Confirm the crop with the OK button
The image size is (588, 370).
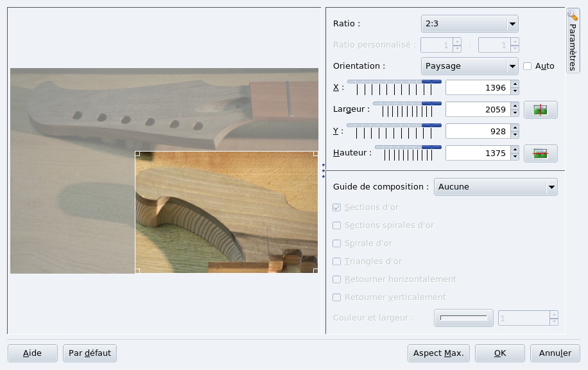[500, 353]
